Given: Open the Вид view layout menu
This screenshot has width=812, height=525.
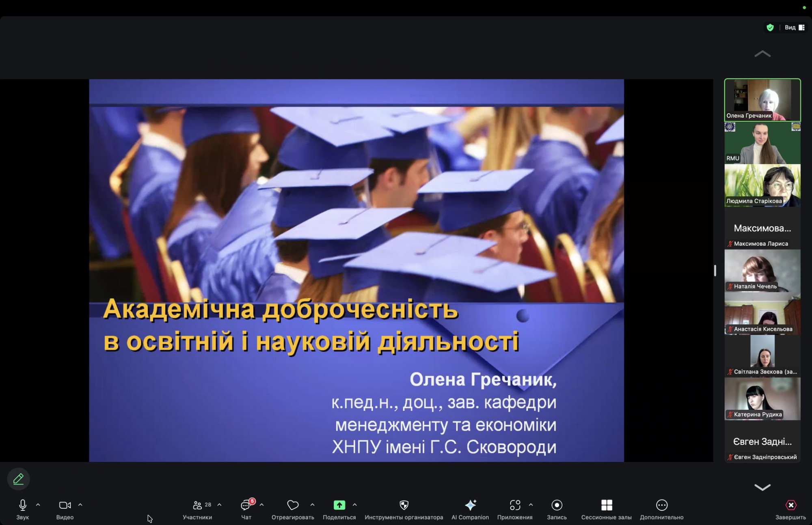Looking at the screenshot, I should tap(795, 28).
